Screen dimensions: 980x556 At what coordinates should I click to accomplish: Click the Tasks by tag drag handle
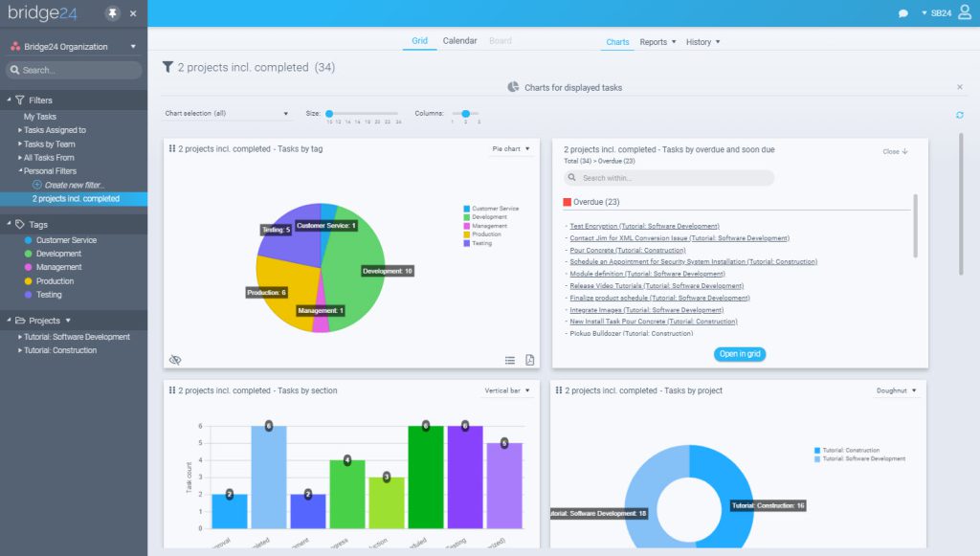pyautogui.click(x=172, y=148)
